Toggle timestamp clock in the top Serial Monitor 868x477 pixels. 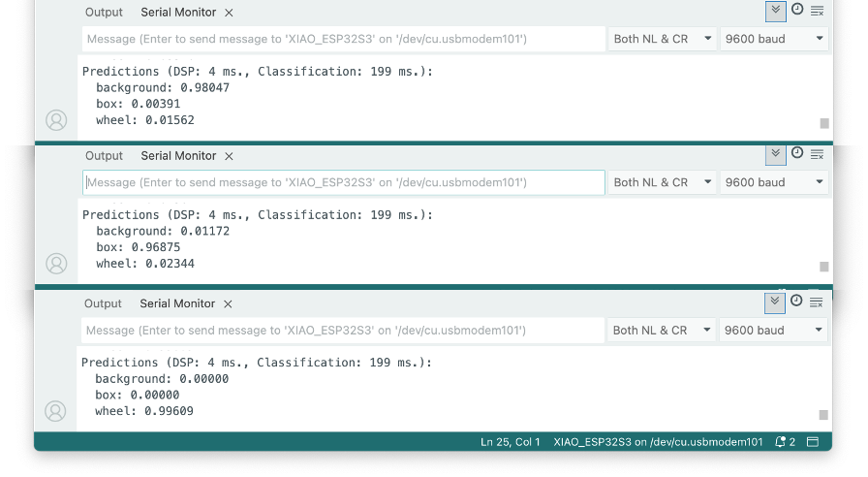(797, 10)
